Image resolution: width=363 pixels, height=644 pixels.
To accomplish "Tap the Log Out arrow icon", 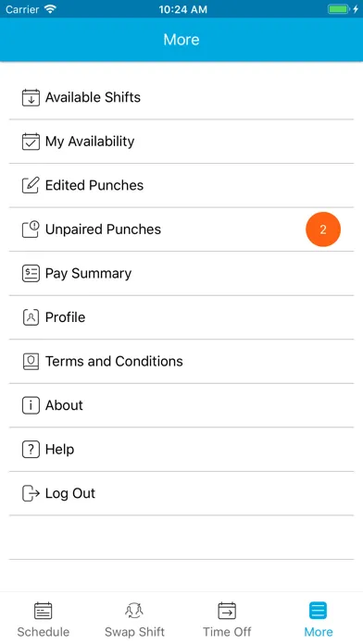I will click(31, 493).
